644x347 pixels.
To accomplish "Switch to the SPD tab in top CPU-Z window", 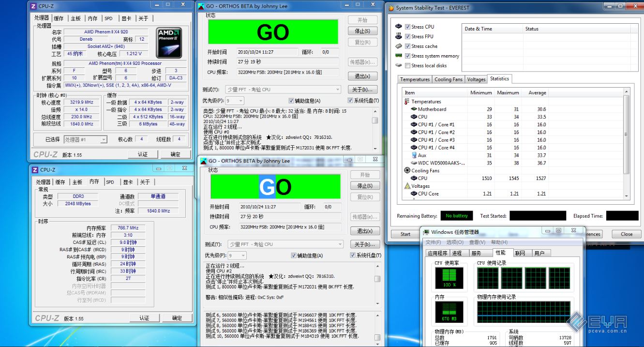I will [108, 18].
